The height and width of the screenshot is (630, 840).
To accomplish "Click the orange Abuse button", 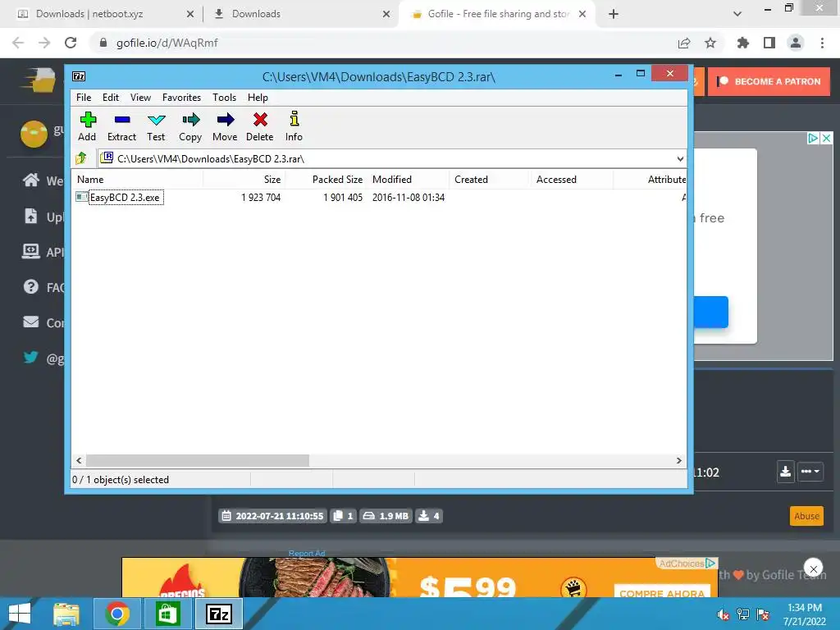I will (x=806, y=516).
